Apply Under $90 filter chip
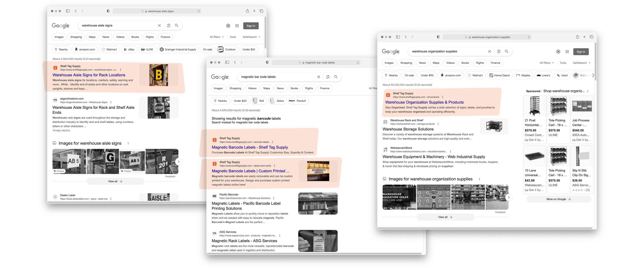 click(427, 75)
